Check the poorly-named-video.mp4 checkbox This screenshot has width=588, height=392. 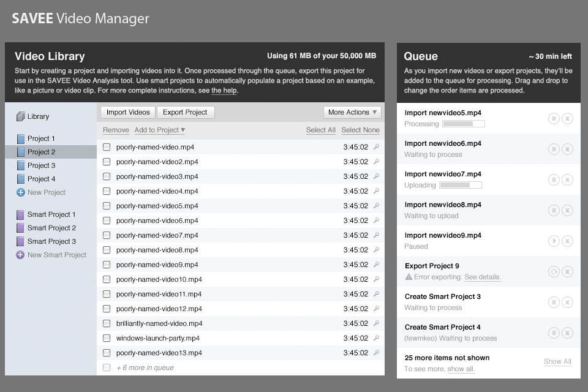[x=107, y=147]
